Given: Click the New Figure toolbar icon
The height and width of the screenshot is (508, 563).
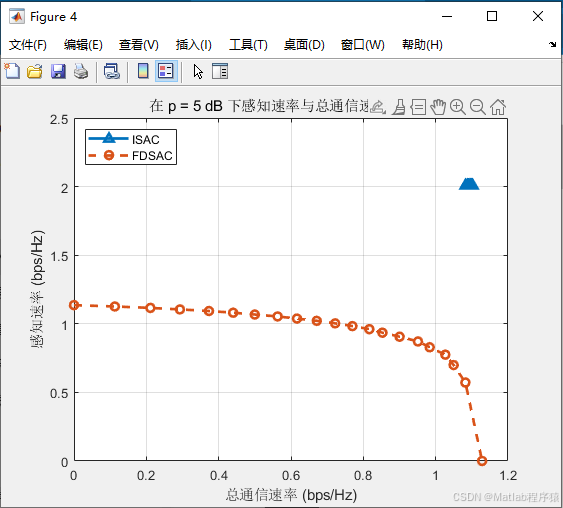Looking at the screenshot, I should (12, 71).
